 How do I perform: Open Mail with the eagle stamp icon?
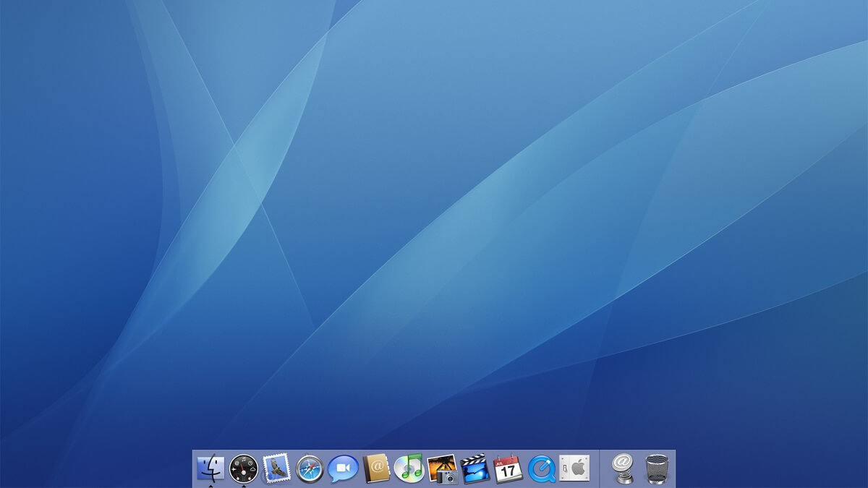point(276,468)
